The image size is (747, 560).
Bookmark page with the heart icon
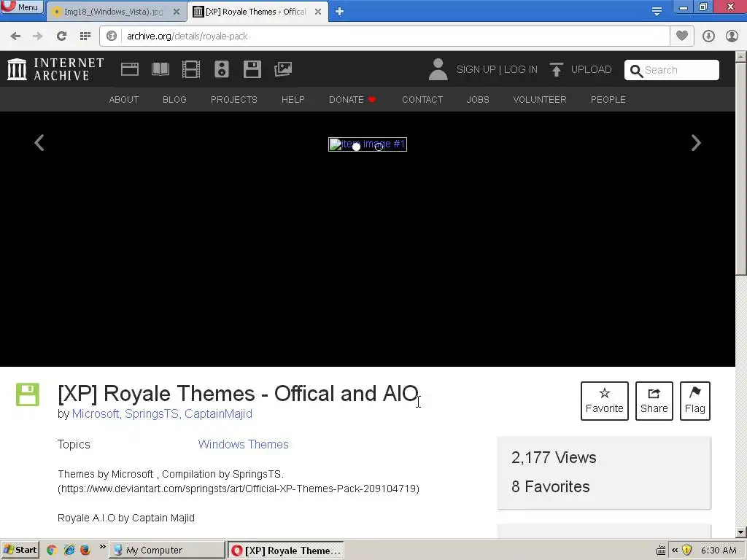click(x=682, y=36)
